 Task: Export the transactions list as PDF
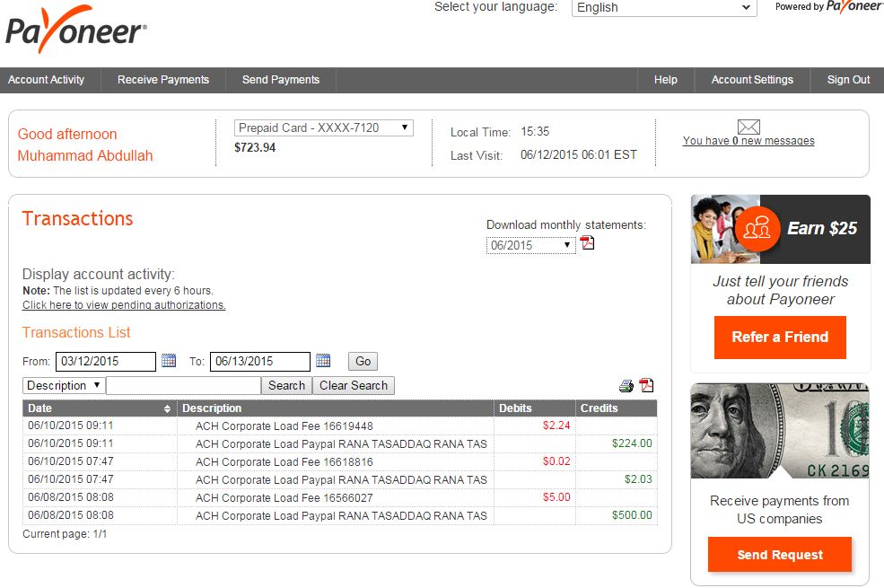(x=647, y=386)
